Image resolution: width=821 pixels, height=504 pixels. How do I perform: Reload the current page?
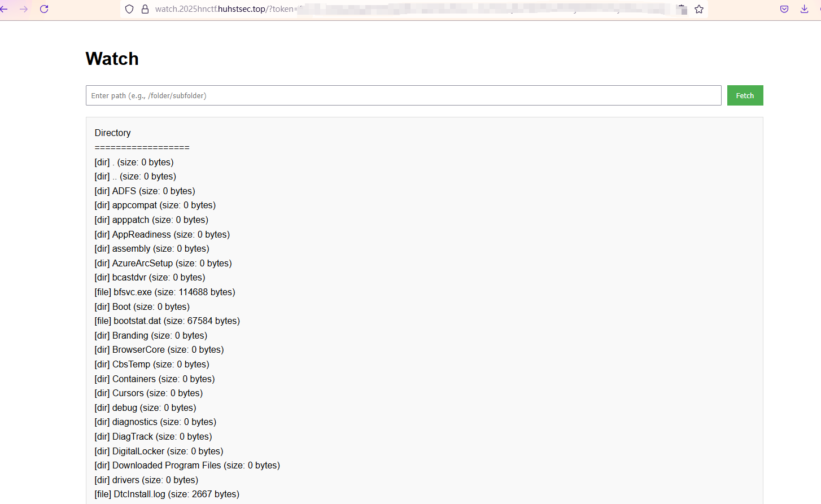44,9
